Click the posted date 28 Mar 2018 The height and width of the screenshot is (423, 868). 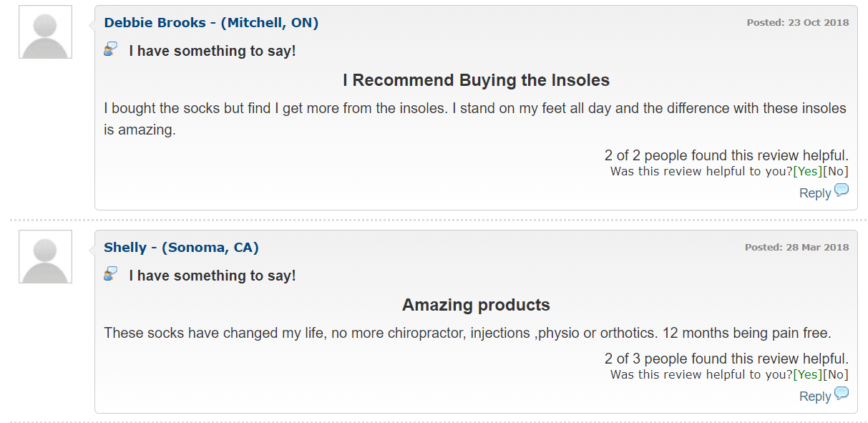tap(796, 248)
